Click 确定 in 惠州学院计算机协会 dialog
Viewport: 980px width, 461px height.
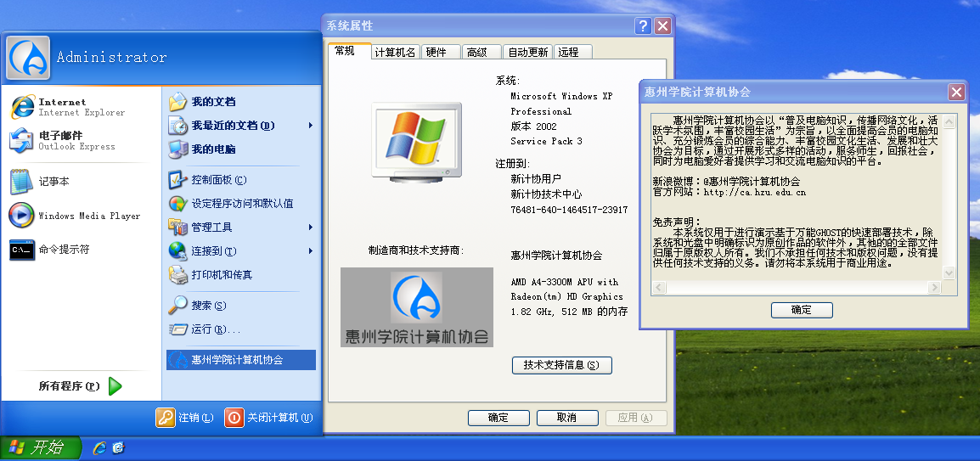pyautogui.click(x=802, y=310)
